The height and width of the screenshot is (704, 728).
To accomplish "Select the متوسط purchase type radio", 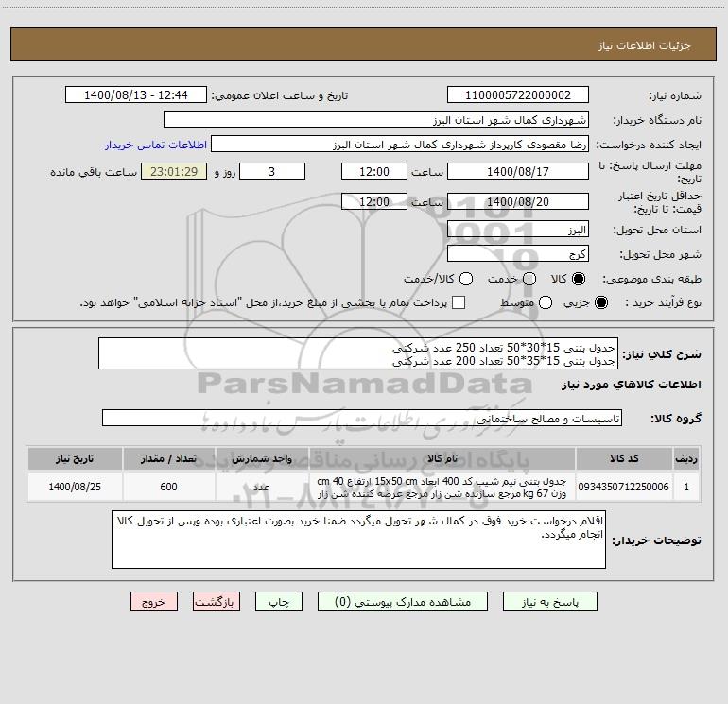I will pyautogui.click(x=546, y=302).
